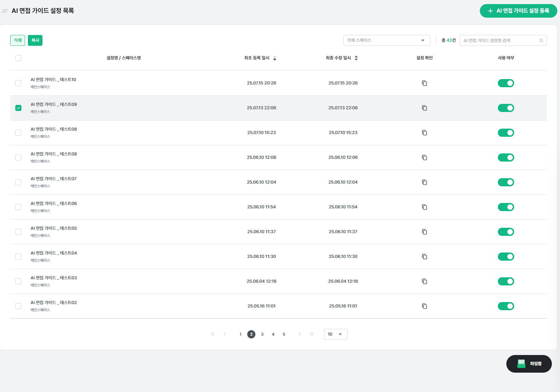Click AI 면접 가이드 설정 등록 button
Viewport: 560px width, 392px height.
[518, 11]
